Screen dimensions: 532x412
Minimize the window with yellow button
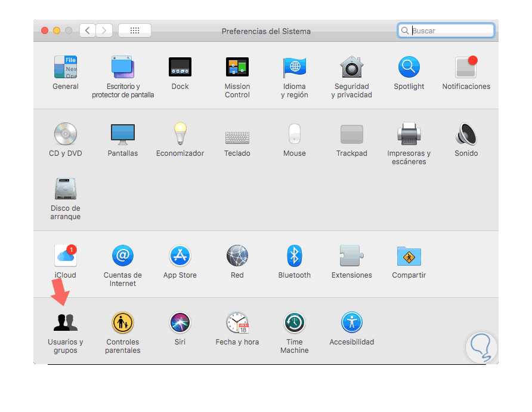point(57,30)
